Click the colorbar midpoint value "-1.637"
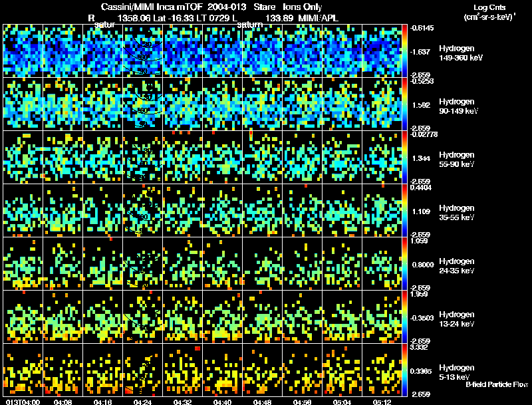 [421, 52]
